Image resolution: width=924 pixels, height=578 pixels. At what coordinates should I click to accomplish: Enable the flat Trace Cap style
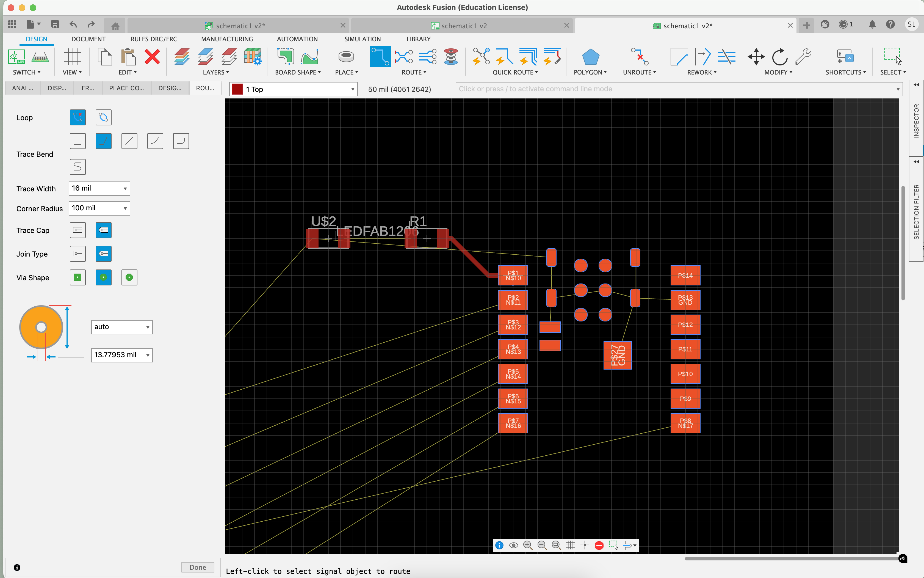pyautogui.click(x=77, y=230)
